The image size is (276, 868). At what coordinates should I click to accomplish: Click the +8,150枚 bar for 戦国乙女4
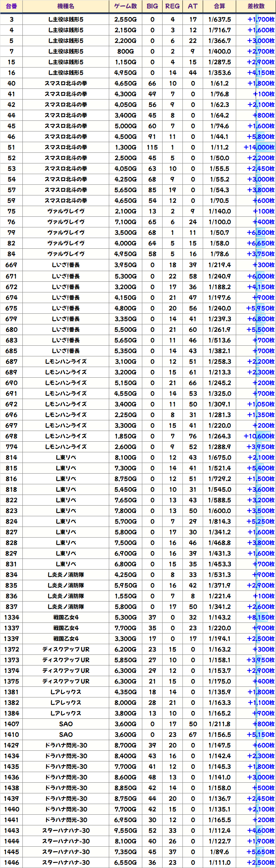coord(261,618)
